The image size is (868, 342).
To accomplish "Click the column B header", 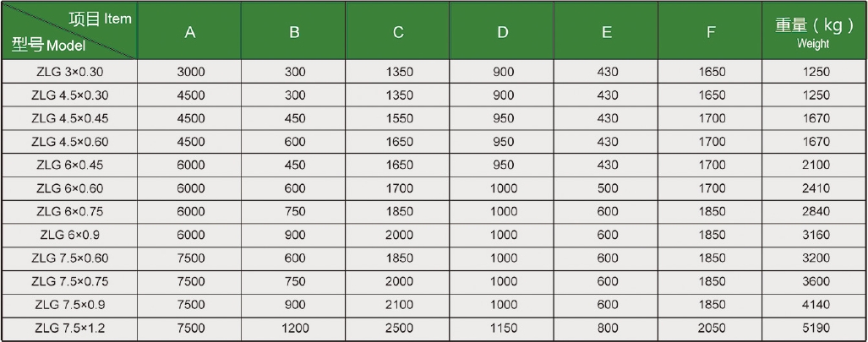I will tap(294, 30).
